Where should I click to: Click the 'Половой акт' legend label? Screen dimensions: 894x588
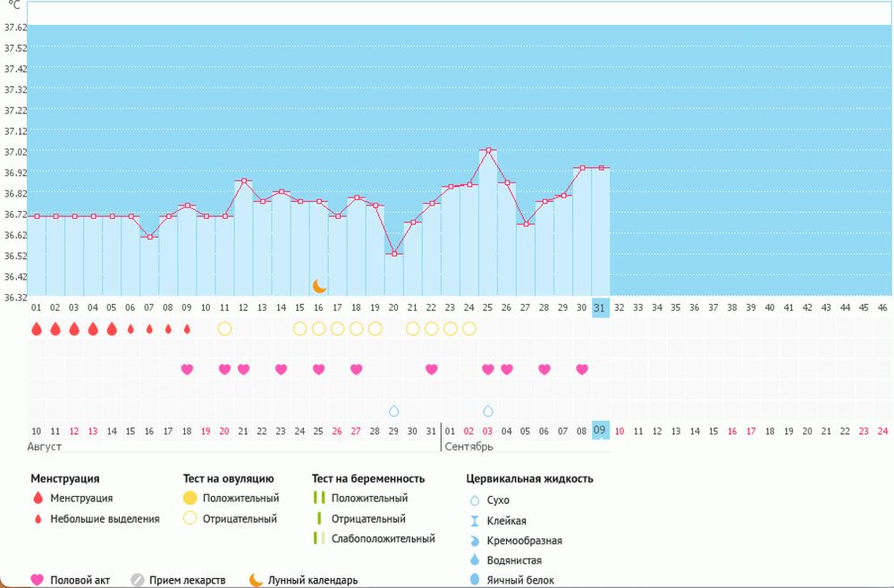tap(79, 580)
